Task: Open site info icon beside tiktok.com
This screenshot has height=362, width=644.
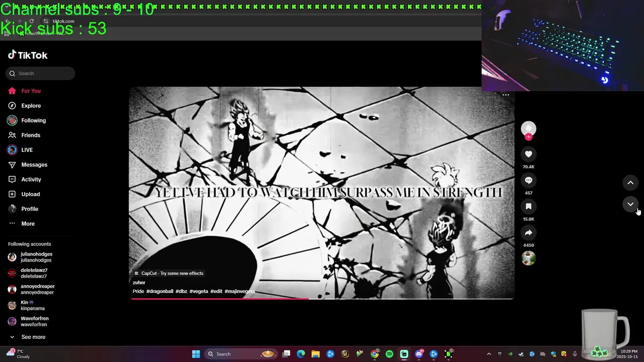Action: click(45, 21)
